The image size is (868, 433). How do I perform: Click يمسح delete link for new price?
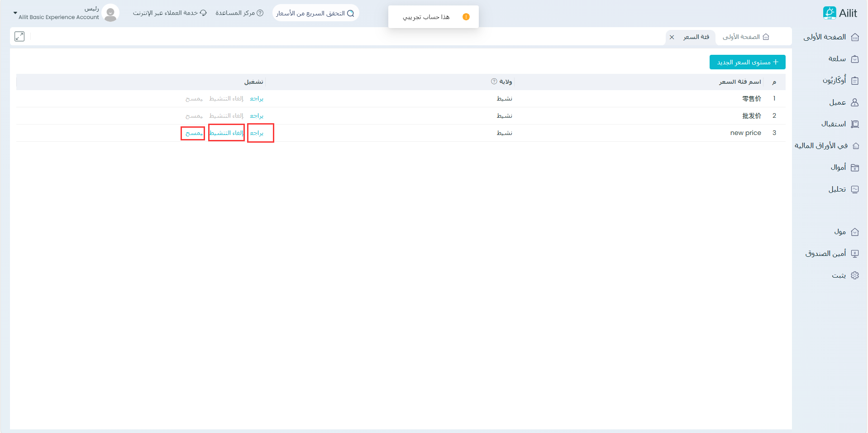click(x=194, y=133)
